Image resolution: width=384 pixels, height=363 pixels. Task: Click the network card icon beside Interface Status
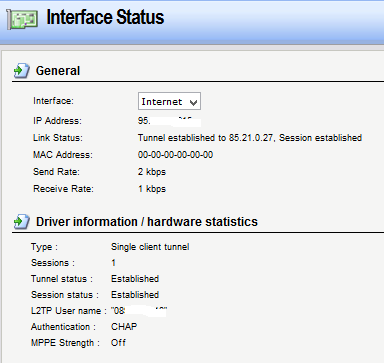click(x=22, y=19)
